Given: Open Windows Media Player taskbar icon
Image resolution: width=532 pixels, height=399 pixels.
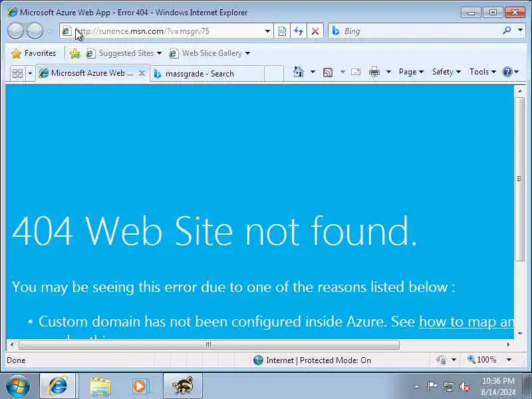Looking at the screenshot, I should click(x=140, y=386).
